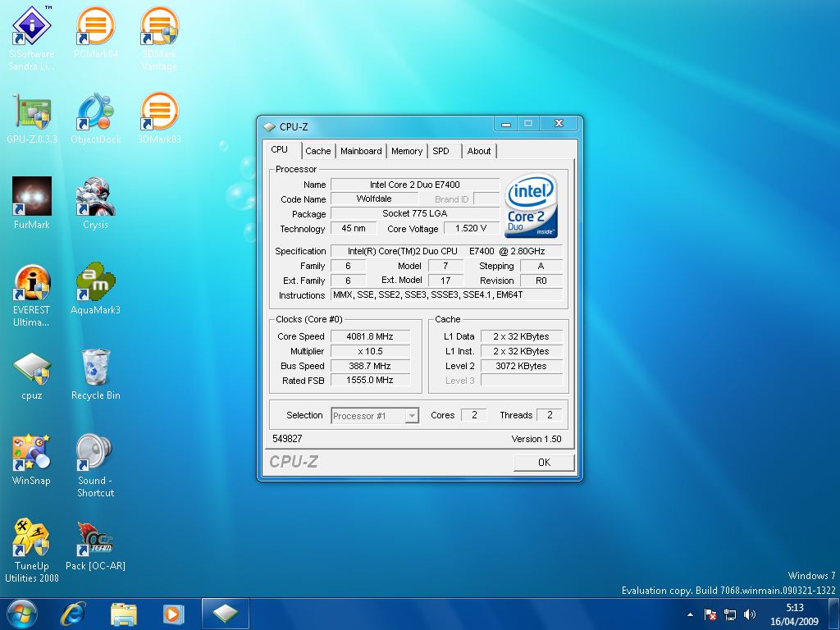
Task: Open Windows Media Player taskbar icon
Action: pos(173,614)
